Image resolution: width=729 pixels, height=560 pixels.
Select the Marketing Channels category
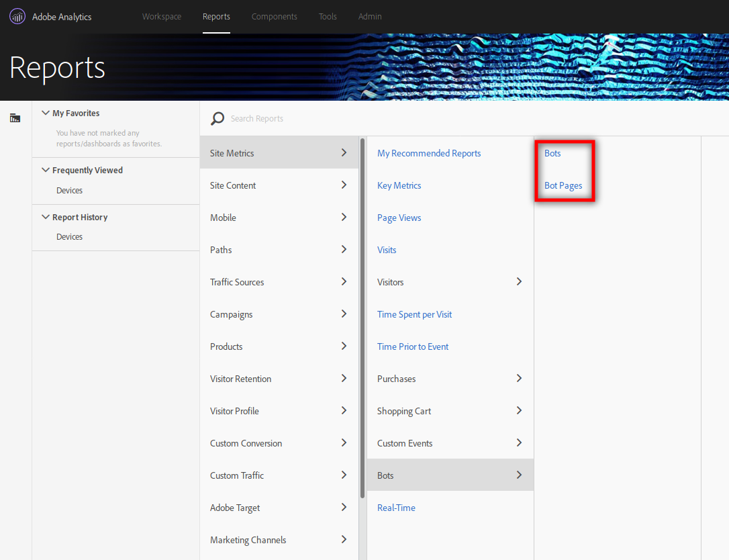click(x=279, y=540)
